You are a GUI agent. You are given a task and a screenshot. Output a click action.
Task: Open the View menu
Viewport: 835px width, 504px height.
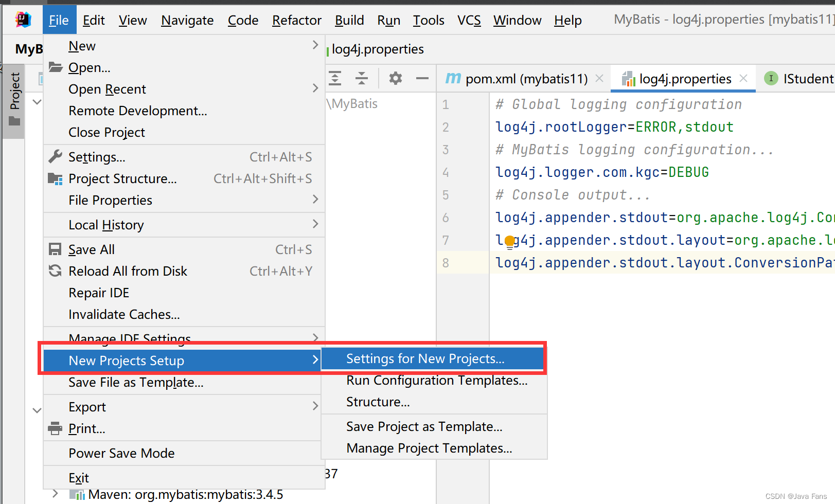(x=133, y=20)
